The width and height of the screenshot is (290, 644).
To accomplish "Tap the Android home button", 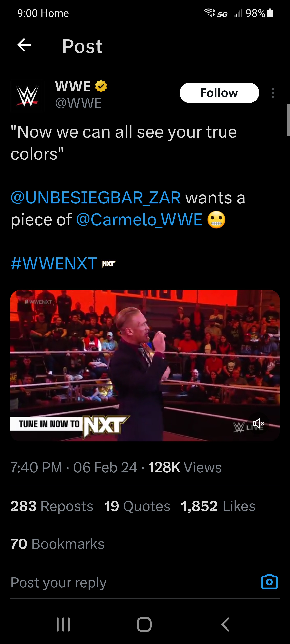I will [144, 624].
